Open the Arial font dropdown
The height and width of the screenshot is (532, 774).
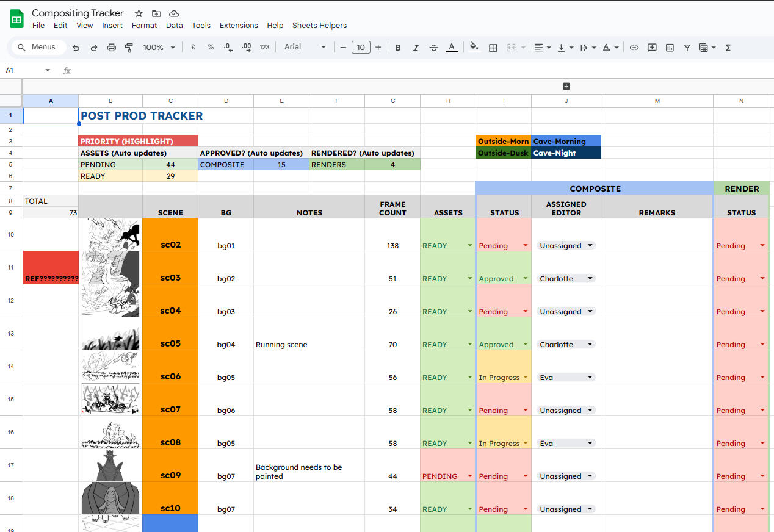tap(305, 47)
